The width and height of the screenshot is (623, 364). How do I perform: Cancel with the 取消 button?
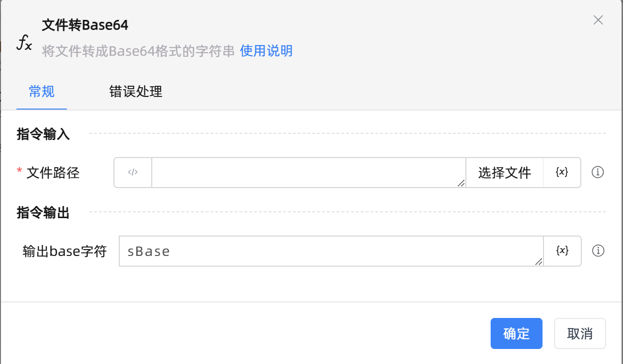point(580,333)
